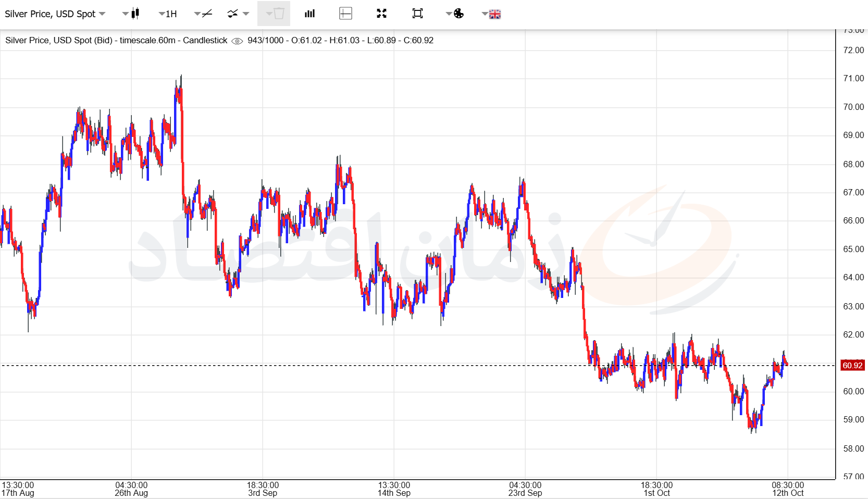This screenshot has width=868, height=499.
Task: Click the 1st Oct date label on time axis
Action: (x=656, y=493)
